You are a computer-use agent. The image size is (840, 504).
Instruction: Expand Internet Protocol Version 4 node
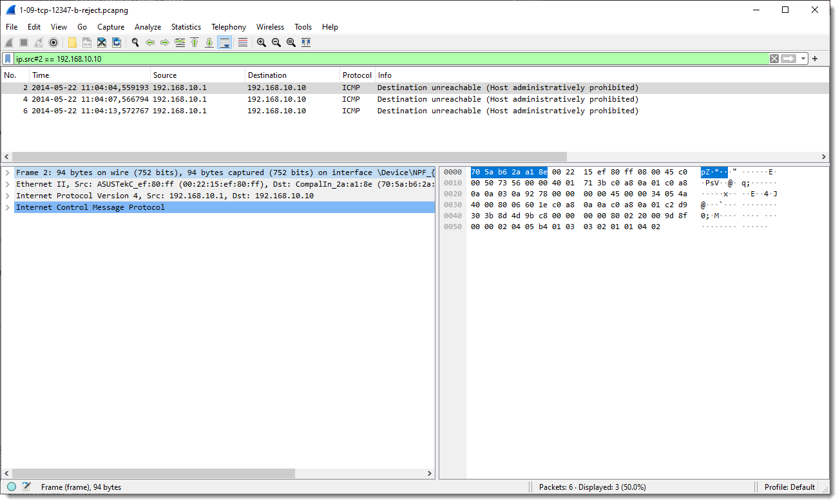point(8,196)
